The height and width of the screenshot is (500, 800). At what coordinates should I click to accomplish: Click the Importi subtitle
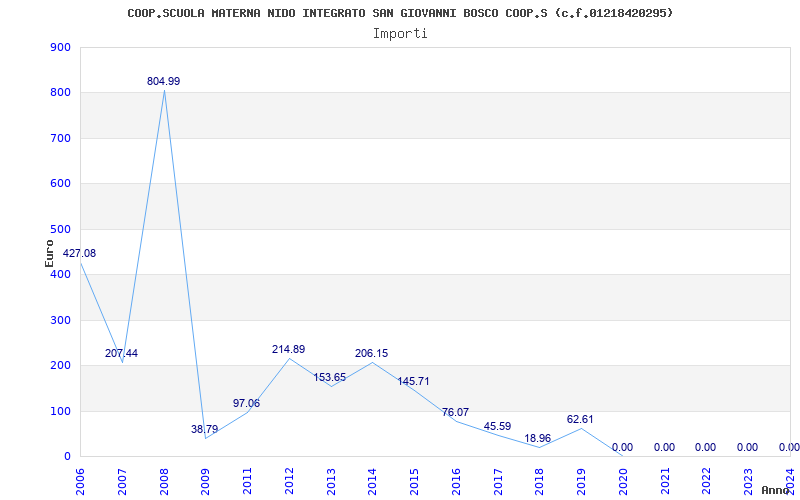point(400,34)
